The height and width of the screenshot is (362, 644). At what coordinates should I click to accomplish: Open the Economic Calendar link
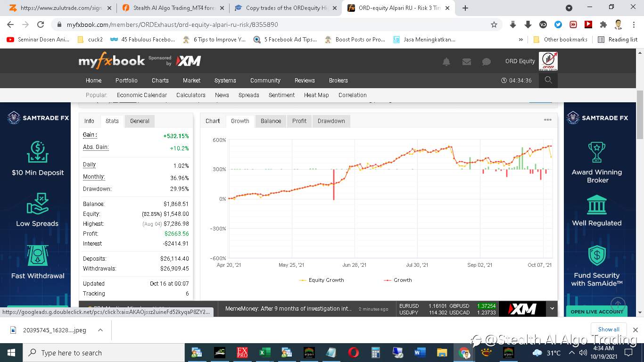coord(142,95)
